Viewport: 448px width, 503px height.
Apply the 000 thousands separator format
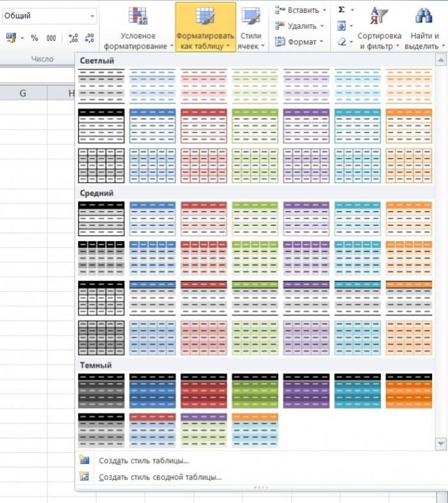tap(51, 38)
